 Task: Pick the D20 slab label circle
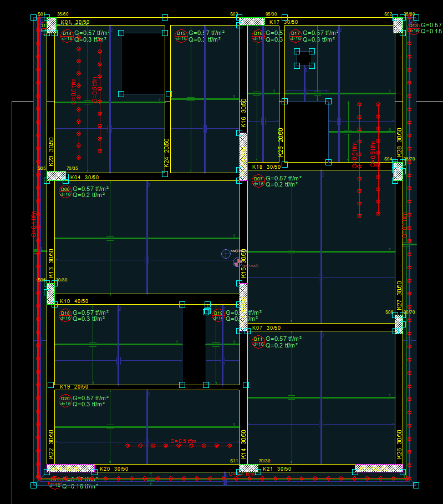[65, 401]
